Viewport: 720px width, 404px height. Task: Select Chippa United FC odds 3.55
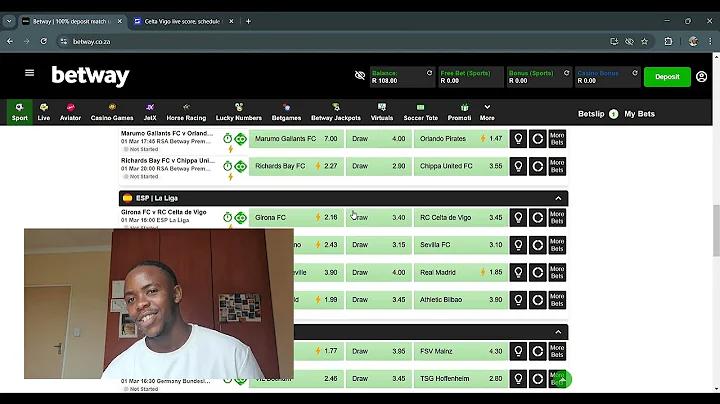coord(461,166)
